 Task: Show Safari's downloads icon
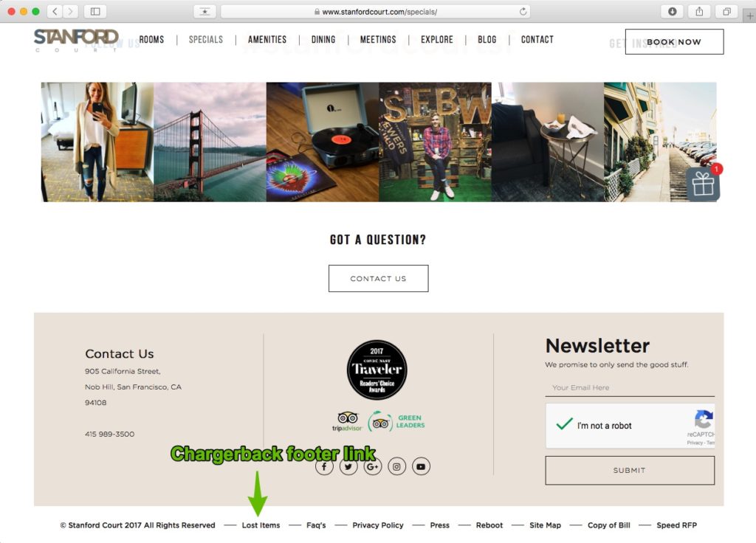[672, 12]
